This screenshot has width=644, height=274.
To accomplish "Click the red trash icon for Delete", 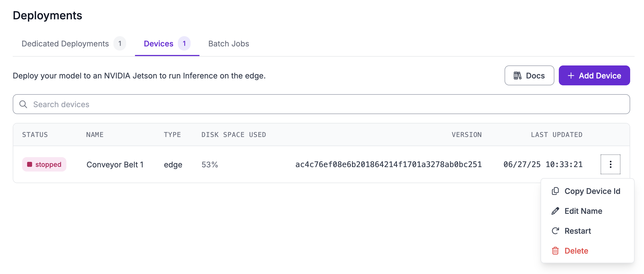I will (x=555, y=251).
